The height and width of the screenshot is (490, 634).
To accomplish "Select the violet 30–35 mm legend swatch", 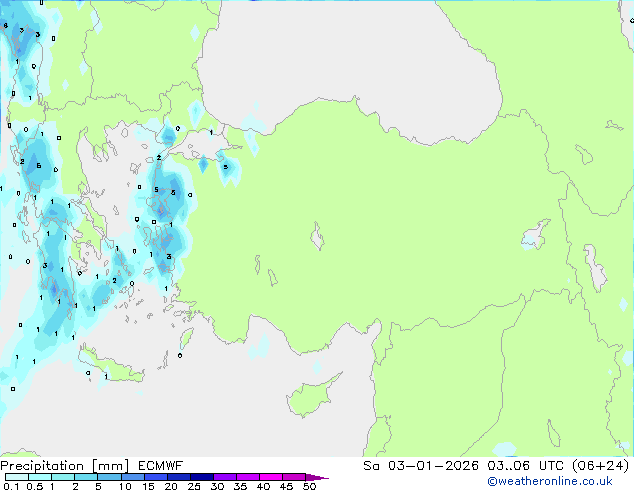I will tap(224, 477).
